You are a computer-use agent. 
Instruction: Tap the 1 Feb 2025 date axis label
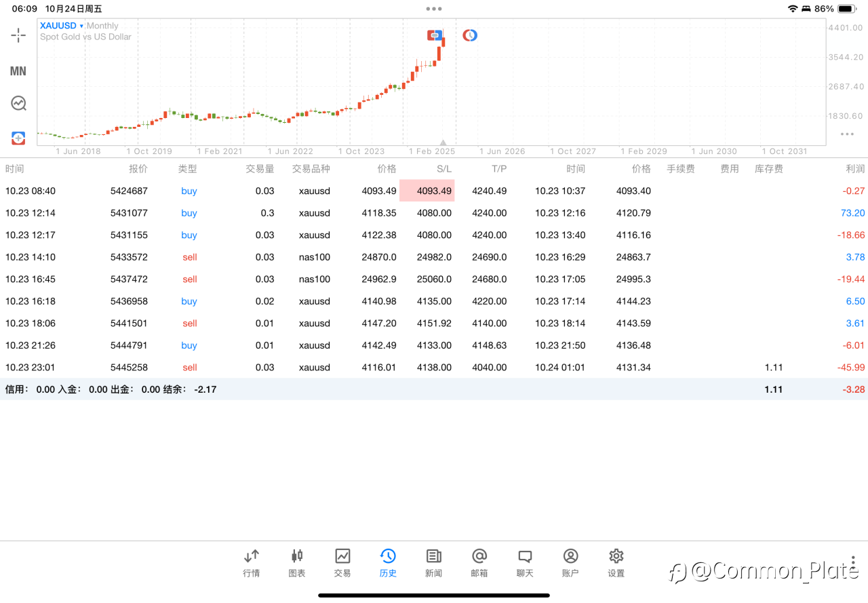pyautogui.click(x=431, y=151)
